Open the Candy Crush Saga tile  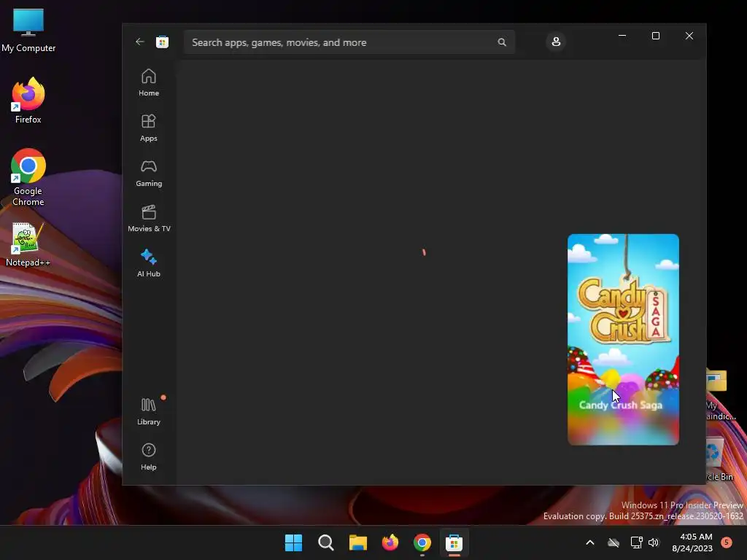pyautogui.click(x=623, y=340)
